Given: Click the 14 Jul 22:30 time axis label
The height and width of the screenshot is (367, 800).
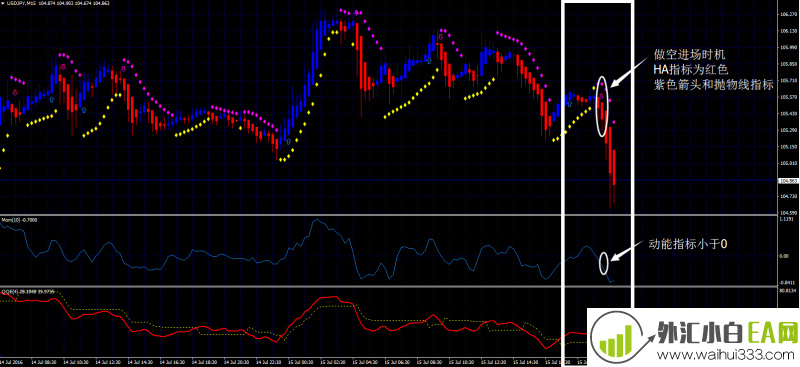Looking at the screenshot, I should point(269,362).
